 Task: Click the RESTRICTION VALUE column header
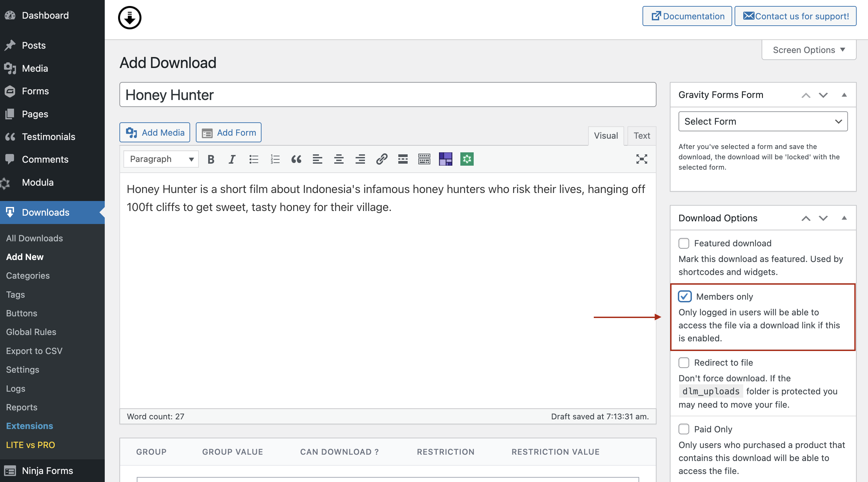(555, 452)
